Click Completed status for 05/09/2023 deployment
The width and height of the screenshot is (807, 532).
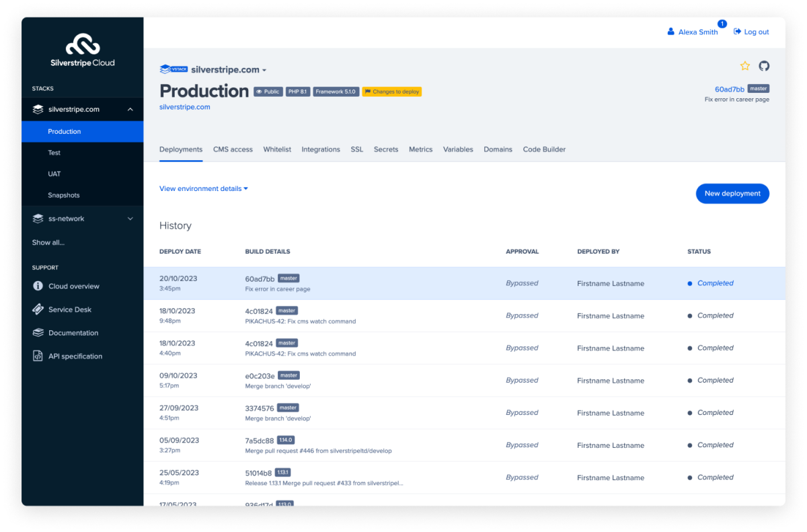715,445
